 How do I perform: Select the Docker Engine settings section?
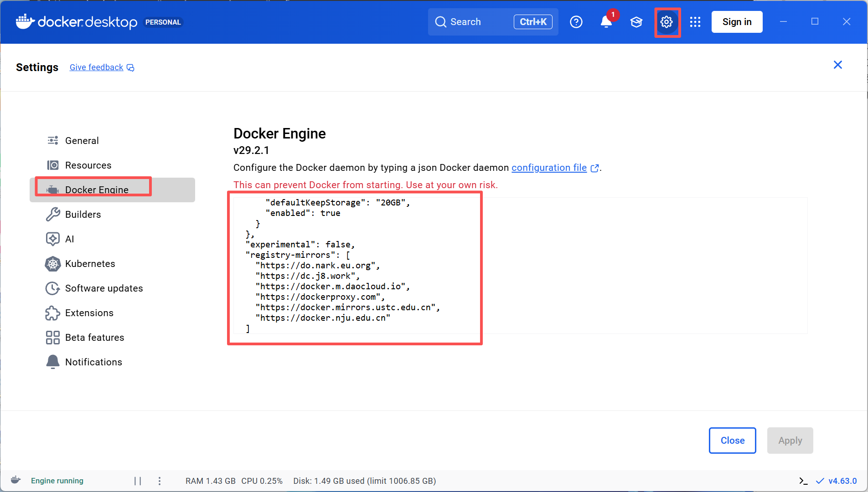coord(112,190)
